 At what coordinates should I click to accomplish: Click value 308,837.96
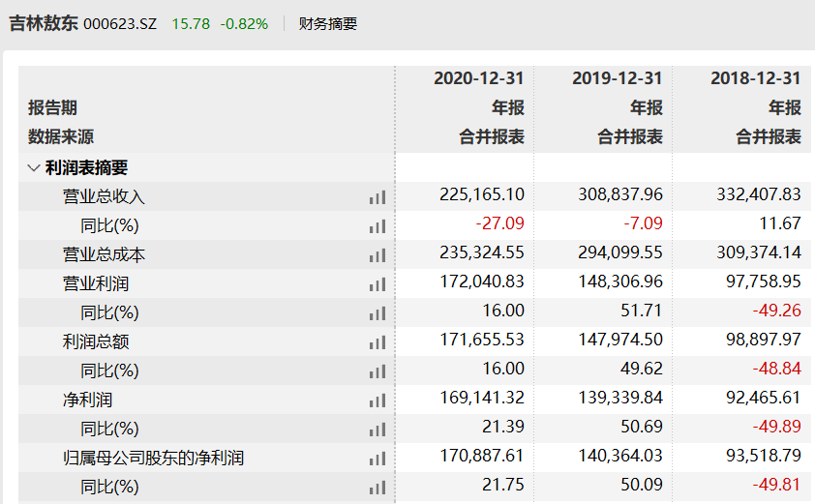click(620, 194)
